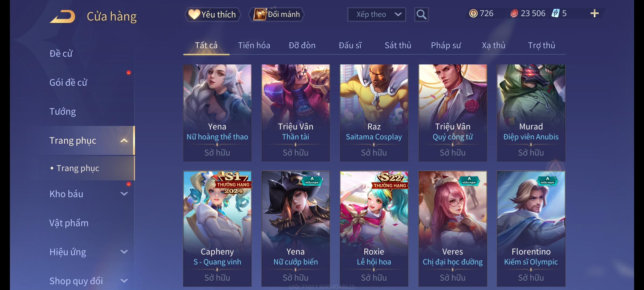Tap the red gem icon showing 23 506

(514, 13)
